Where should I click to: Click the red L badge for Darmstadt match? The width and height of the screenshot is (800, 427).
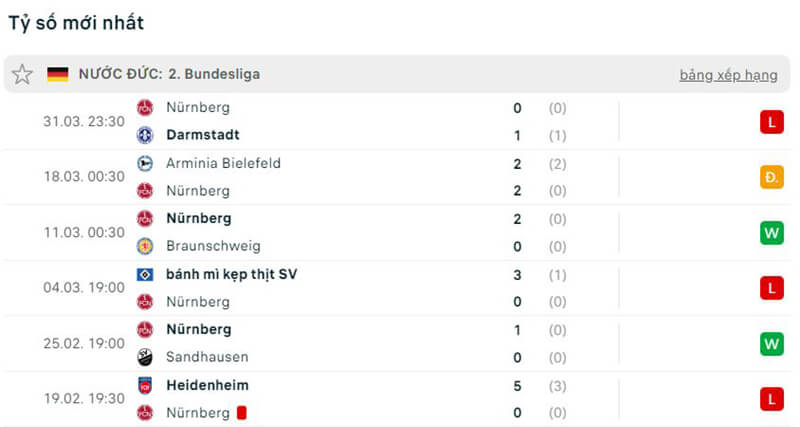[771, 122]
